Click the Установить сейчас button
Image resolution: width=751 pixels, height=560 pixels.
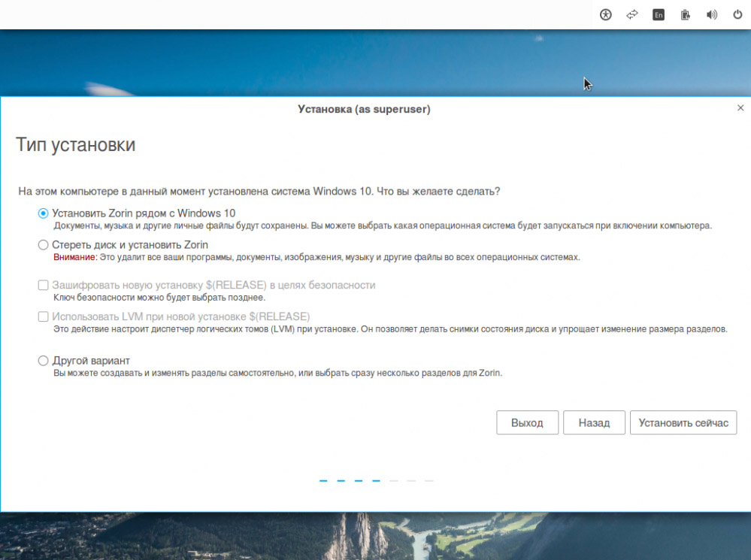click(x=683, y=422)
